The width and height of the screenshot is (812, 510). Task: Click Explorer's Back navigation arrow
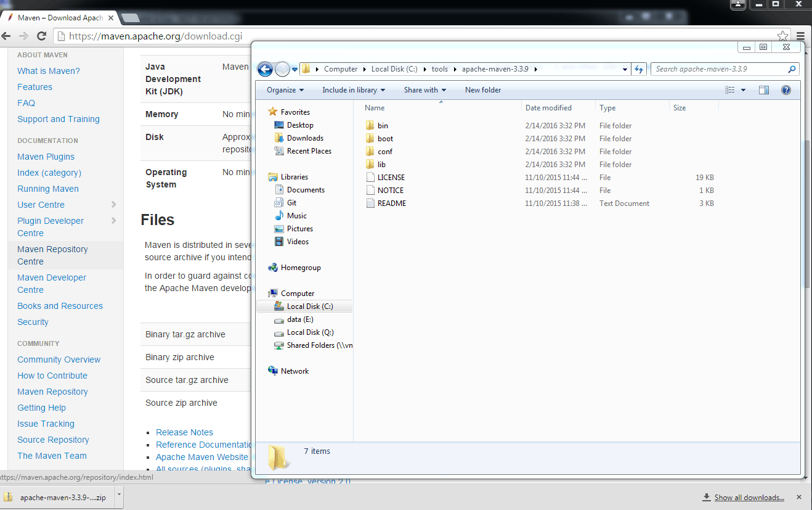tap(265, 69)
